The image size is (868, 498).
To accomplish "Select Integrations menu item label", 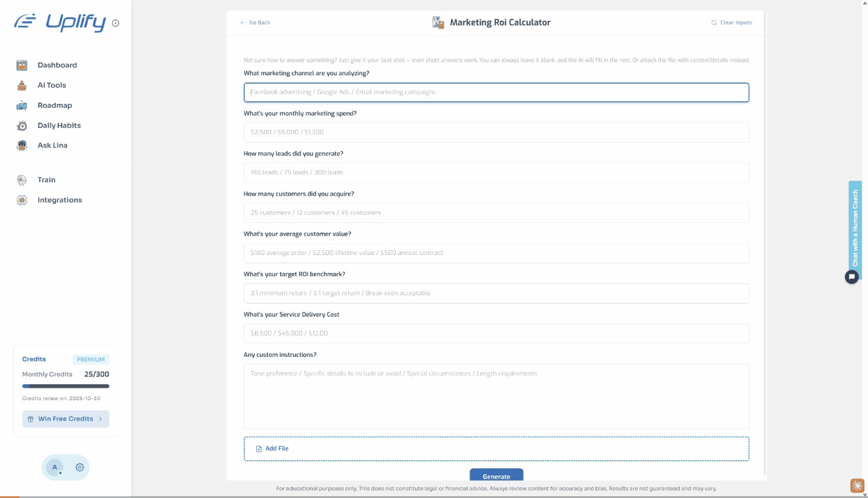I will coord(60,200).
